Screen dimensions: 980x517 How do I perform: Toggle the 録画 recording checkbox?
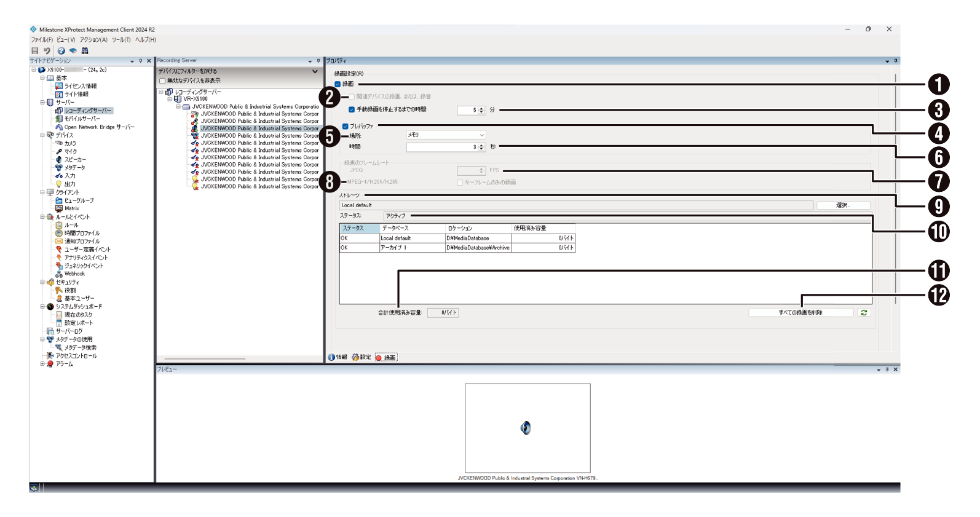[338, 84]
